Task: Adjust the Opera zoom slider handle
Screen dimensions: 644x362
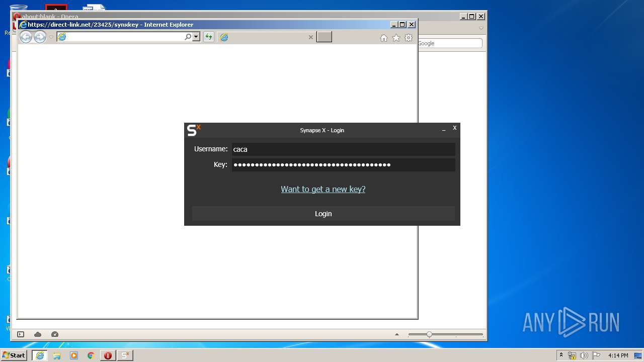Action: 429,334
